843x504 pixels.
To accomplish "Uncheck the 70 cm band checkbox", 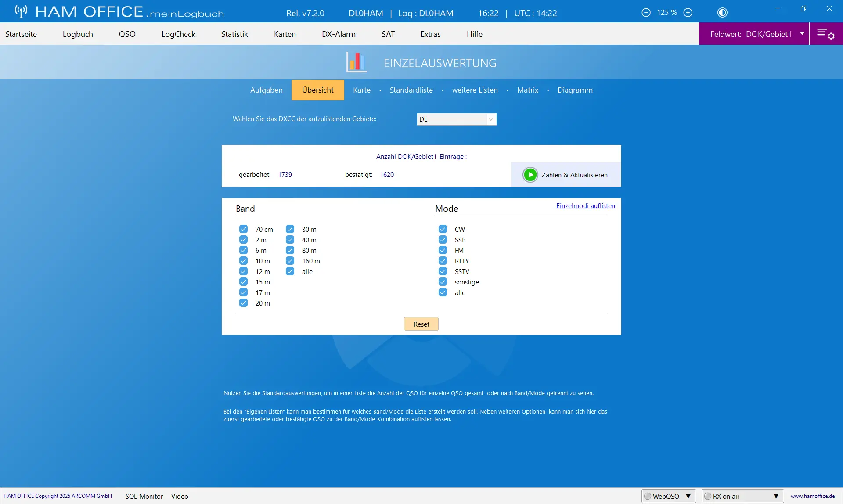I will pyautogui.click(x=243, y=229).
